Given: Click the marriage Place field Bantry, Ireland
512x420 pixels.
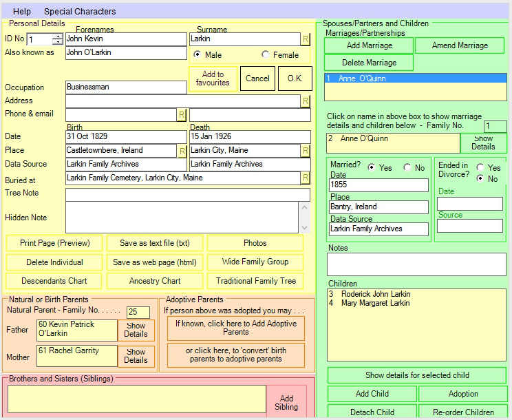Looking at the screenshot, I should (x=378, y=207).
